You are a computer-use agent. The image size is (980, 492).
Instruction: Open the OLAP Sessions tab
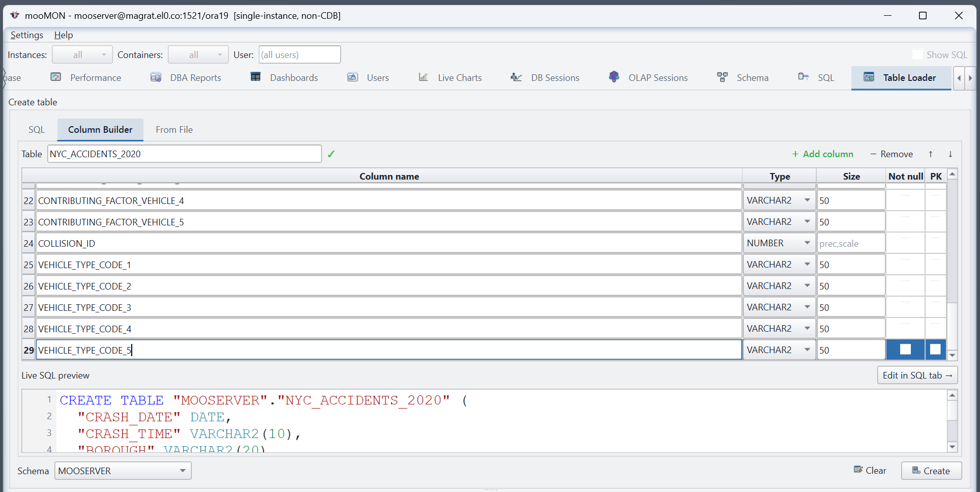pyautogui.click(x=648, y=77)
